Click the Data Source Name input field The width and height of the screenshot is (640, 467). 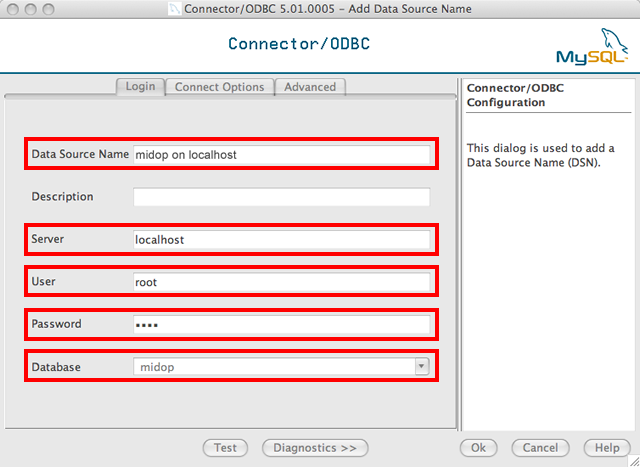tap(282, 155)
